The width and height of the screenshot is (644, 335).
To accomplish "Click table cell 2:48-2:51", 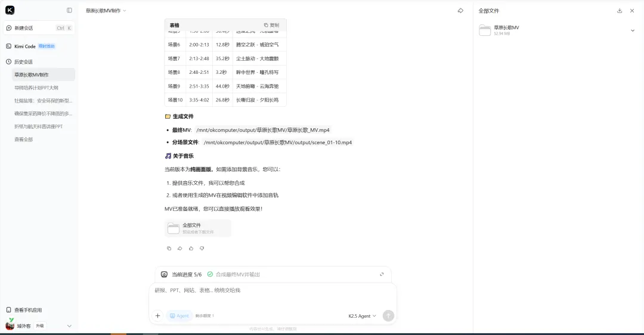I will point(199,72).
